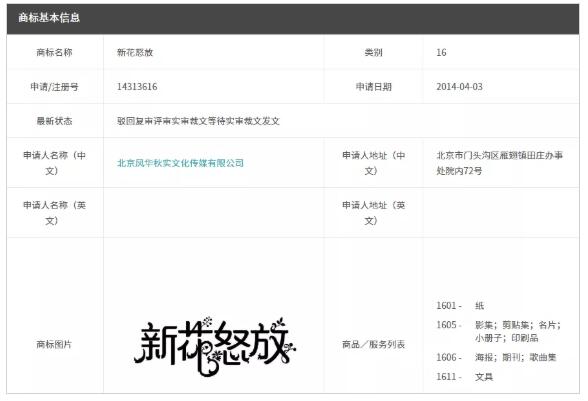
Task: Click the 类别 label cell
Action: (374, 53)
